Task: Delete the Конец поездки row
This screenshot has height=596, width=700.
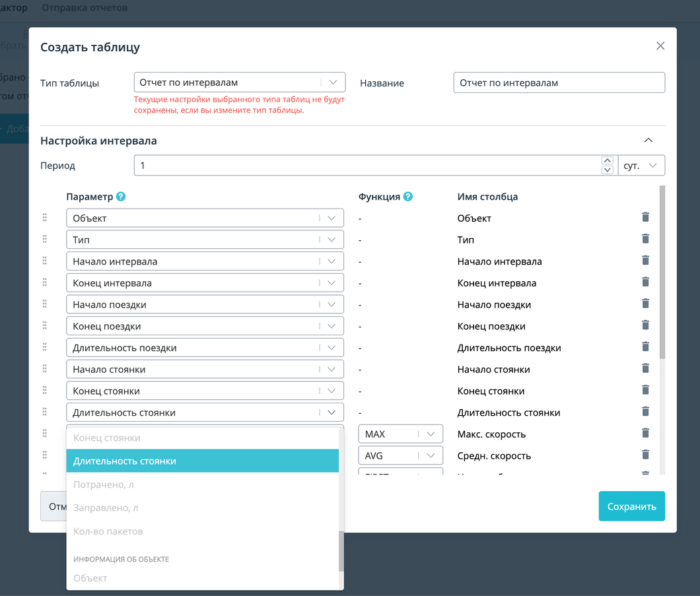Action: [x=645, y=325]
